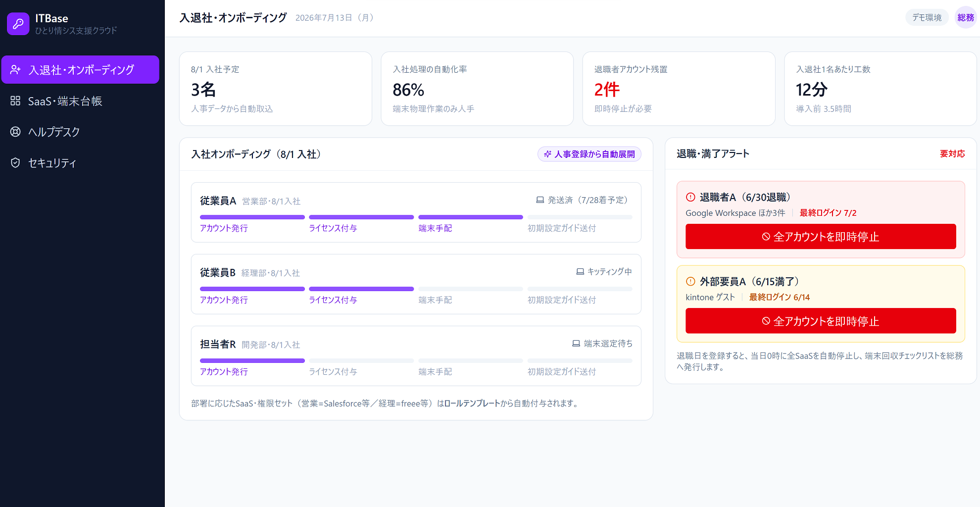
Task: Open the 入社処理の自動化率 86% card
Action: (x=477, y=89)
